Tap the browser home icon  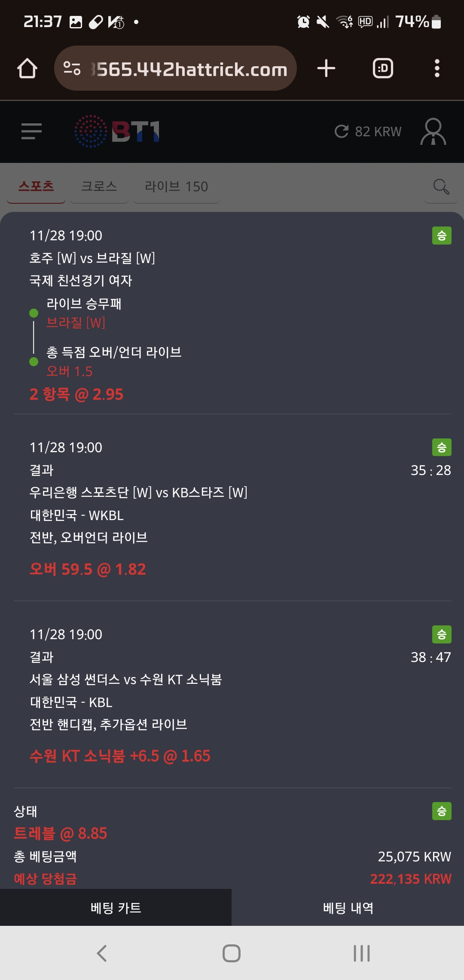pos(27,68)
